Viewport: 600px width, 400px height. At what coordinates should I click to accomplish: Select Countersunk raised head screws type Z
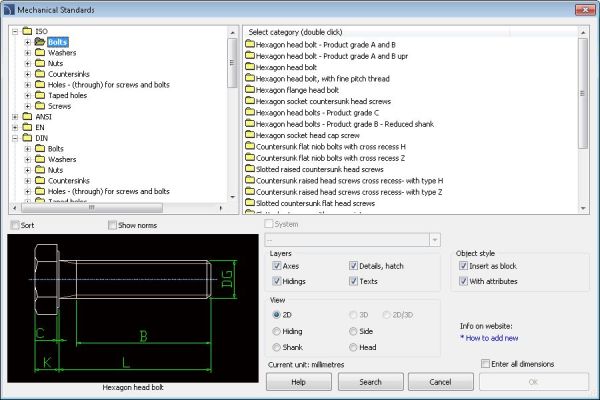(349, 192)
